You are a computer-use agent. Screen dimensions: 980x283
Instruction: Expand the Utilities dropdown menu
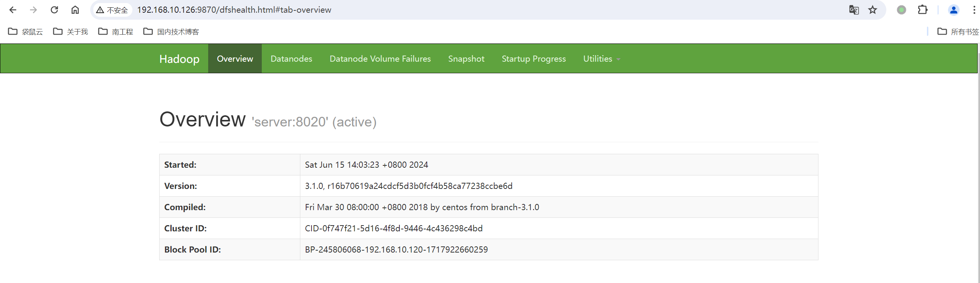(x=601, y=59)
